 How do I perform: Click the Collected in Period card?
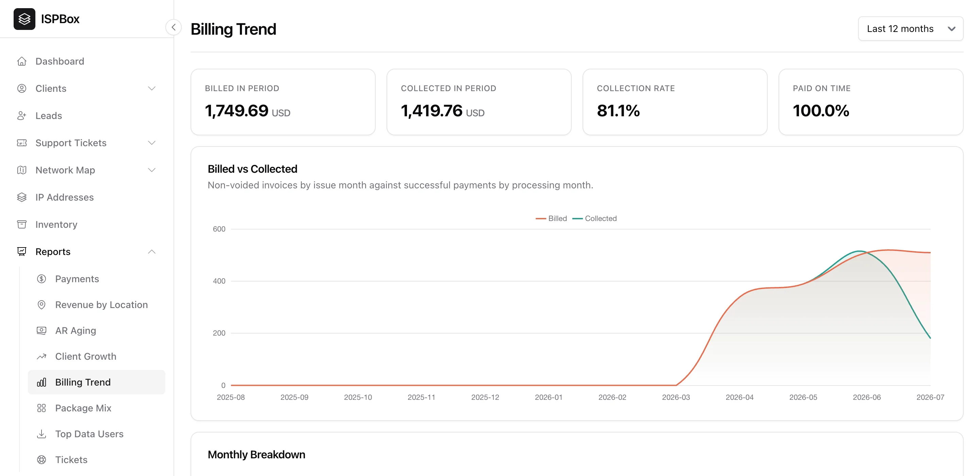479,102
